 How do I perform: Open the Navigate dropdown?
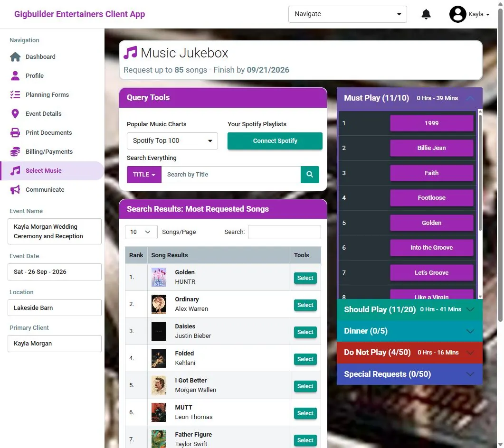347,14
